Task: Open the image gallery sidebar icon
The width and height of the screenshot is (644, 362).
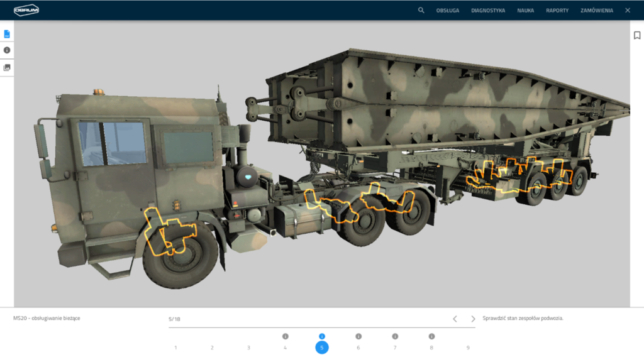Action: (7, 67)
